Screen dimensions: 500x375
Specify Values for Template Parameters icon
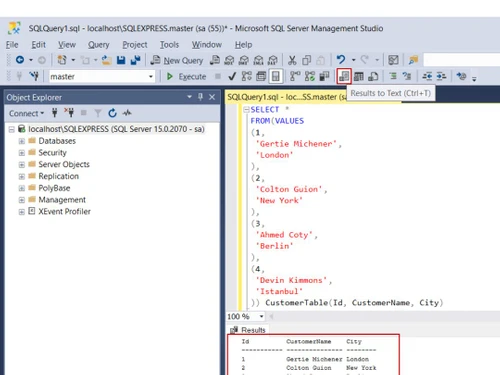pyautogui.click(x=462, y=76)
